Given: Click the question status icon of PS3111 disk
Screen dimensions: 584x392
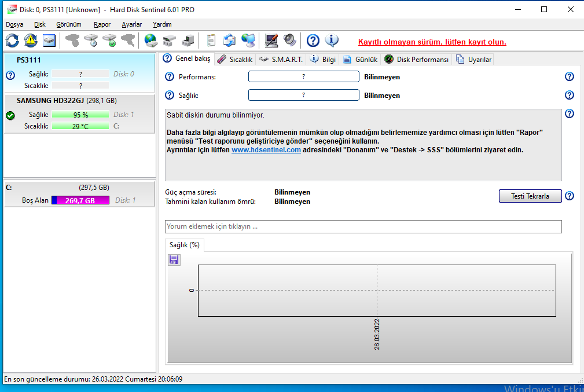Looking at the screenshot, I should 10,75.
